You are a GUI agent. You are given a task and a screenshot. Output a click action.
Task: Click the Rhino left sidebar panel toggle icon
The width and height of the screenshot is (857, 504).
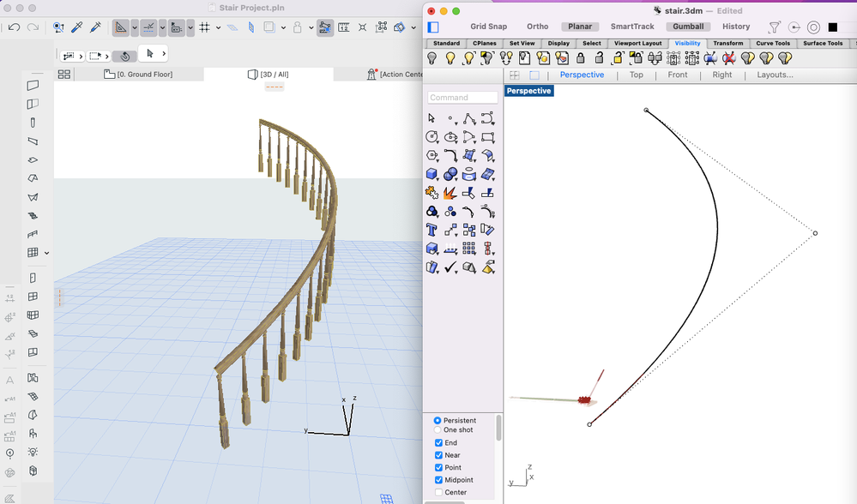click(433, 27)
